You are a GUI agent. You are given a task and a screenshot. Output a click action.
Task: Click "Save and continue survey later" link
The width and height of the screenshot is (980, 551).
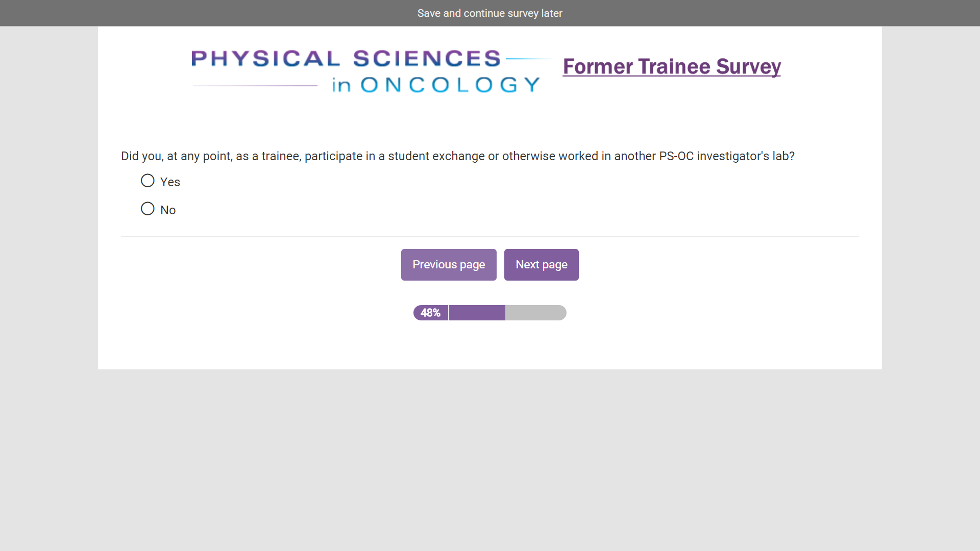pos(489,13)
